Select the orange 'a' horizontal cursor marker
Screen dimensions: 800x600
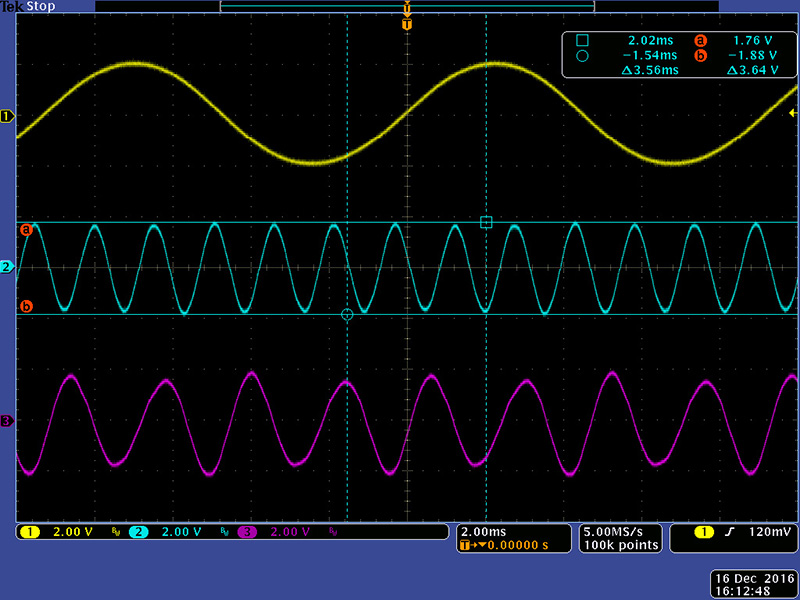click(x=27, y=230)
